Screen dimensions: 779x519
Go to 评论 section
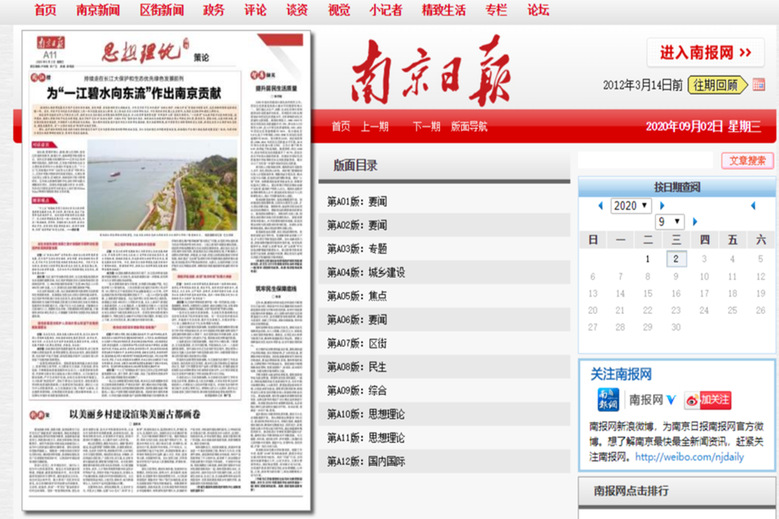(x=255, y=9)
